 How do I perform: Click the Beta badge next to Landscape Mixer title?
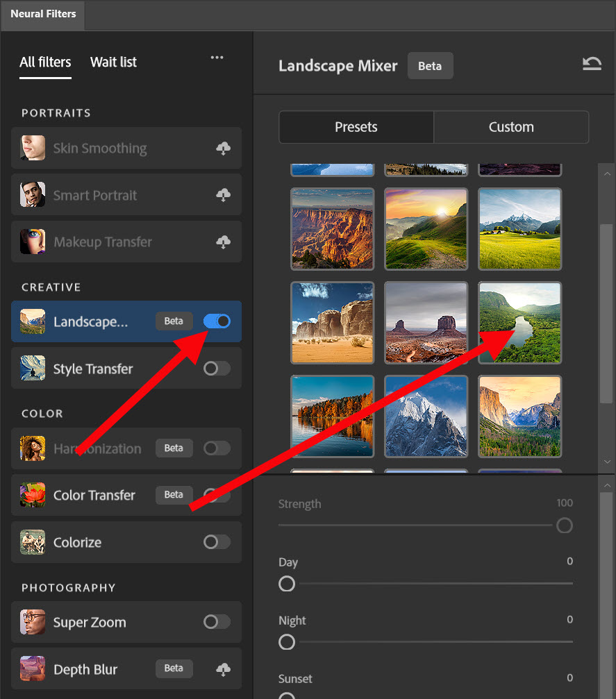(430, 66)
